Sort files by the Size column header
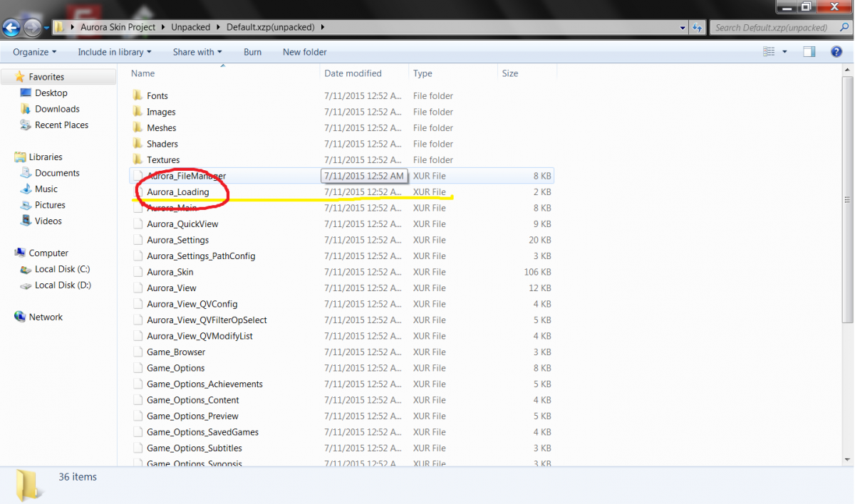This screenshot has height=504, width=855. click(527, 73)
